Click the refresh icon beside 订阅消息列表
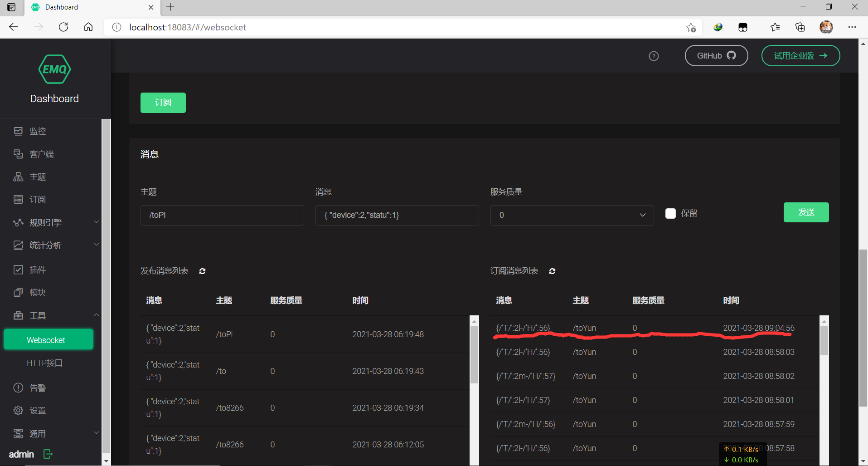The width and height of the screenshot is (868, 466). 552,271
